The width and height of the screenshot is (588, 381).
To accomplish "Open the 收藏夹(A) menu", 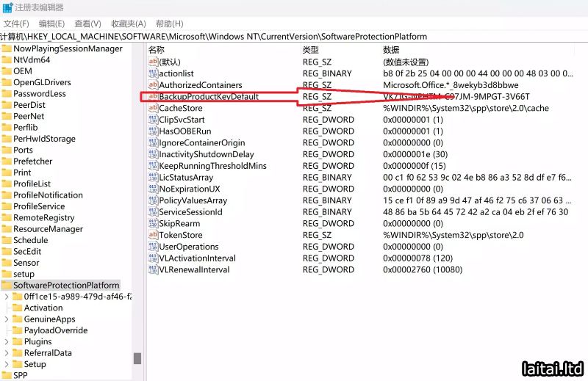I will tap(129, 23).
